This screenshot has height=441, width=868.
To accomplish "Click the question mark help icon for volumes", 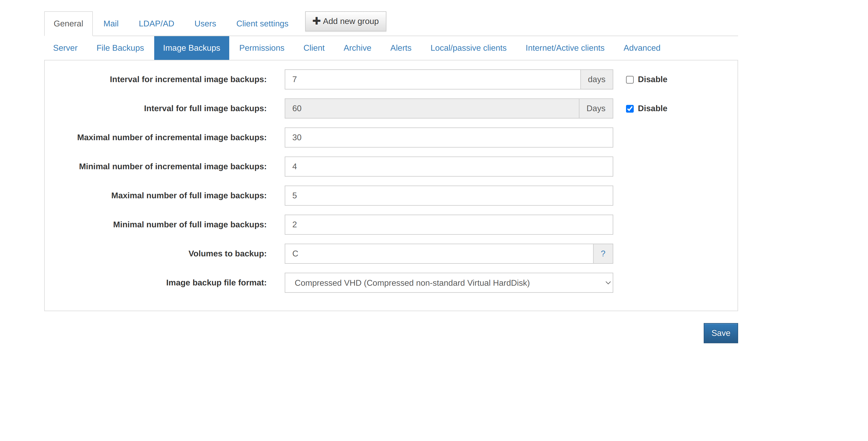I will (x=603, y=253).
